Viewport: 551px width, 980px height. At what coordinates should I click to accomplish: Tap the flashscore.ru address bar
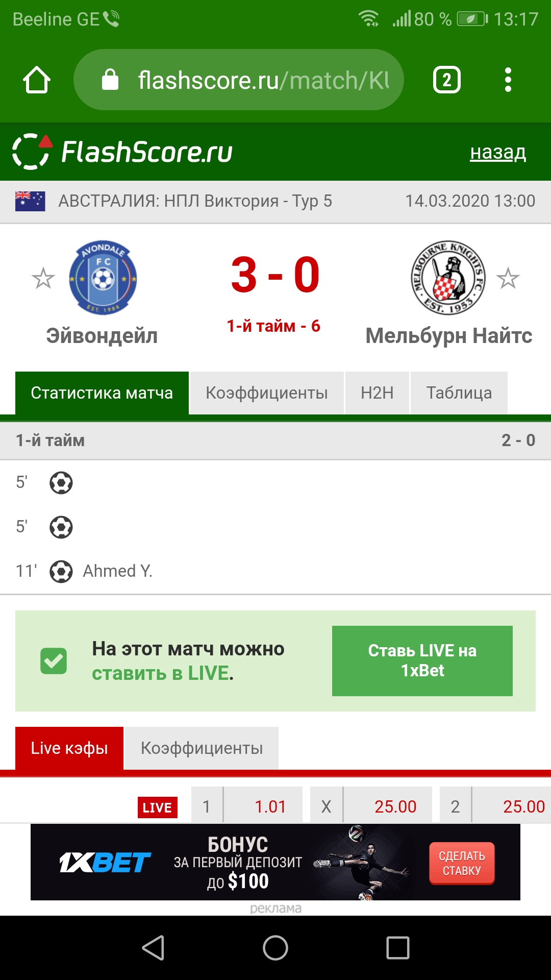[x=239, y=80]
